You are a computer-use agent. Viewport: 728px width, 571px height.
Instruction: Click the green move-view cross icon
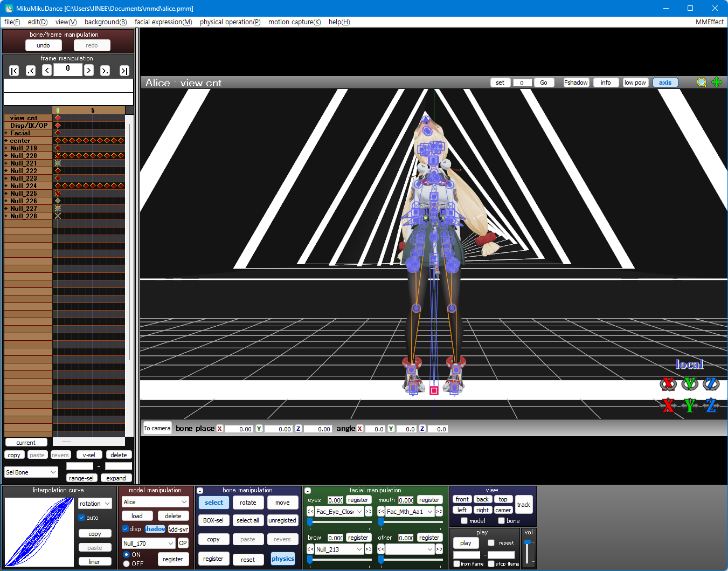coord(717,82)
